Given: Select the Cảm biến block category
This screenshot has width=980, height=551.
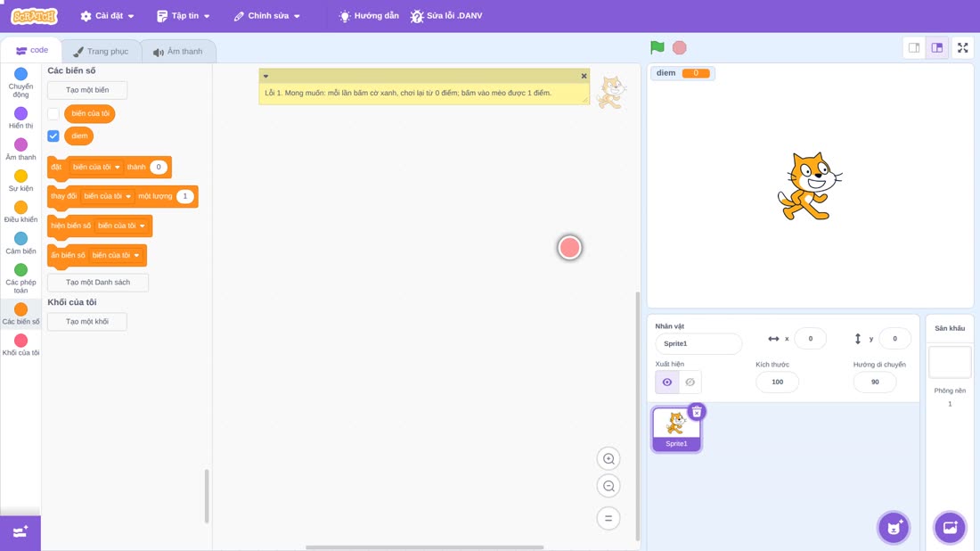Looking at the screenshot, I should [x=20, y=243].
